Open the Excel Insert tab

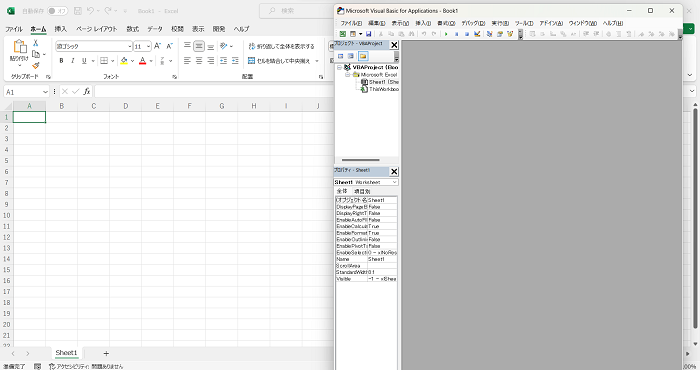pos(61,29)
